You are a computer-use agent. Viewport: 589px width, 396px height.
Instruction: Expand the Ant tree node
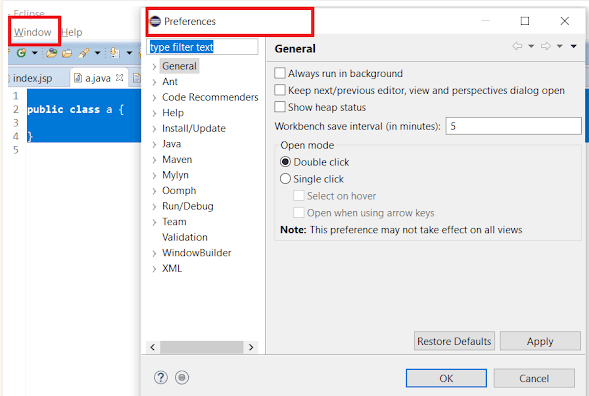(154, 82)
